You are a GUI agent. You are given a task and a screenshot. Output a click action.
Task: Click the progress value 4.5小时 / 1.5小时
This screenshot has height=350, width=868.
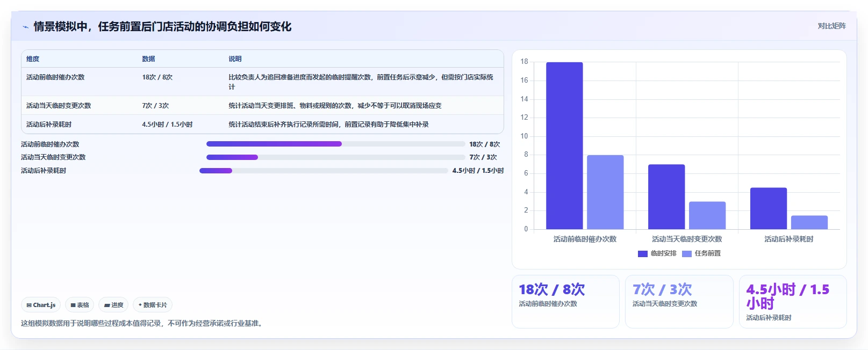[x=478, y=171]
